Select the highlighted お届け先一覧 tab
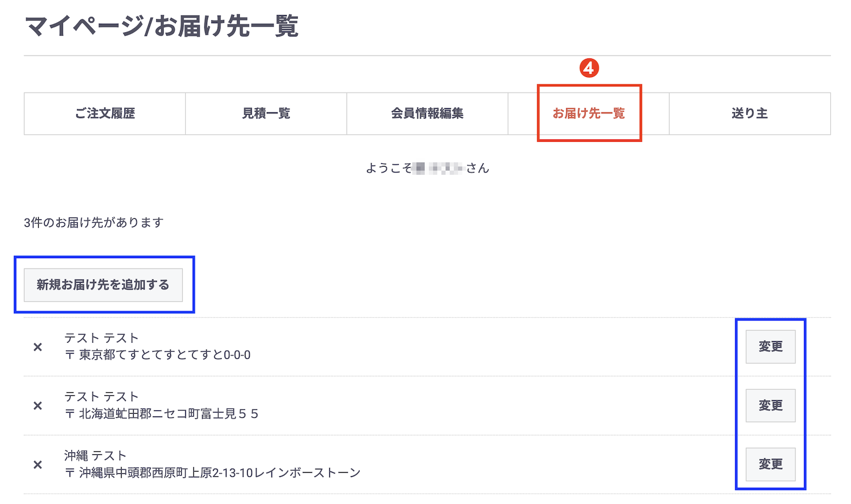851x504 pixels. pyautogui.click(x=589, y=113)
